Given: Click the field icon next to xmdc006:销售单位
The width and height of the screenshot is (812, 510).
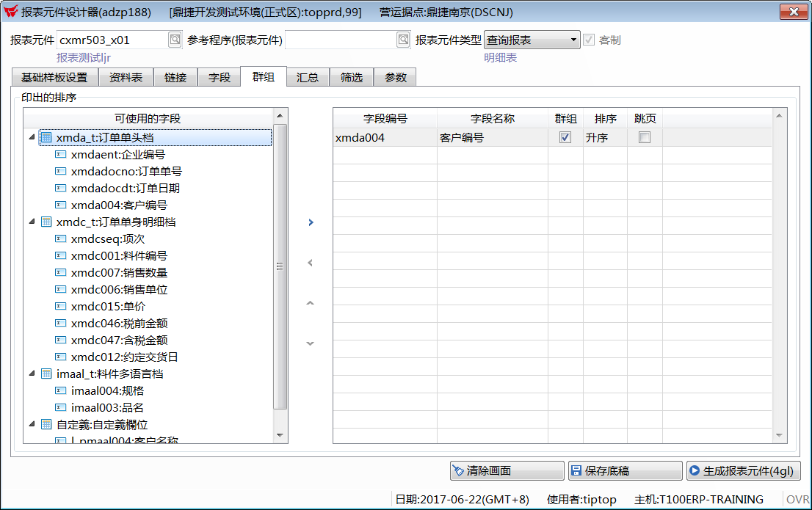Looking at the screenshot, I should [x=61, y=289].
